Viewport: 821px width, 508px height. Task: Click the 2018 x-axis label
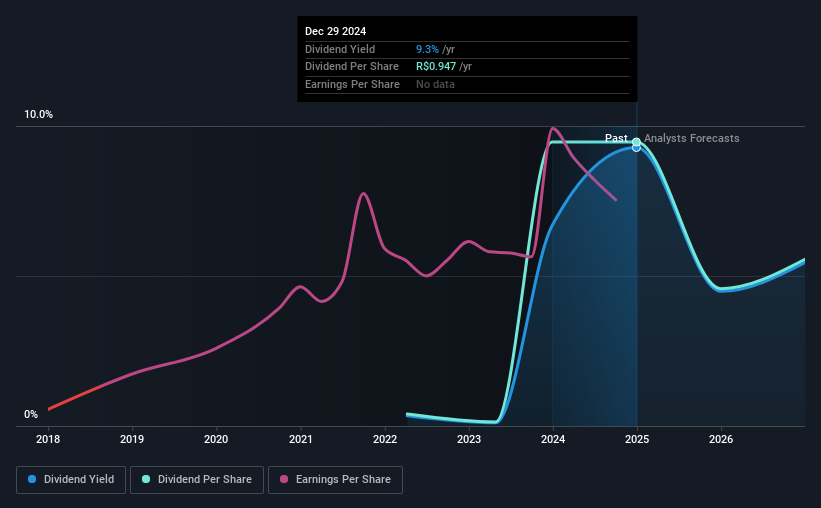point(48,439)
